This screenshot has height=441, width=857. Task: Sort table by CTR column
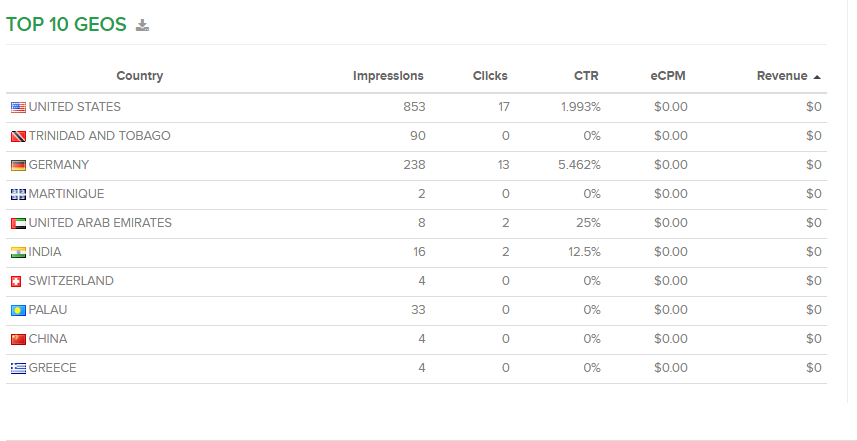pyautogui.click(x=586, y=76)
